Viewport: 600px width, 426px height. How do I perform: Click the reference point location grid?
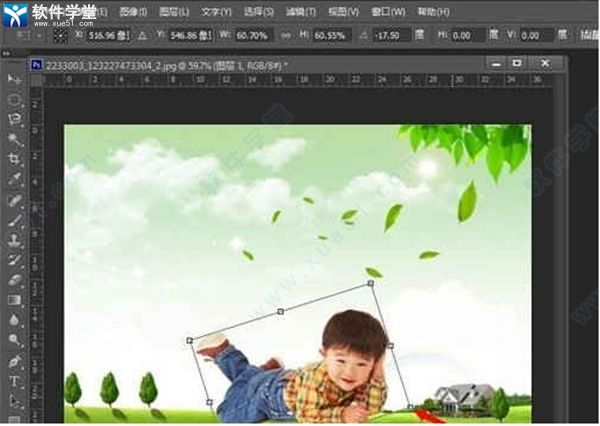point(60,34)
